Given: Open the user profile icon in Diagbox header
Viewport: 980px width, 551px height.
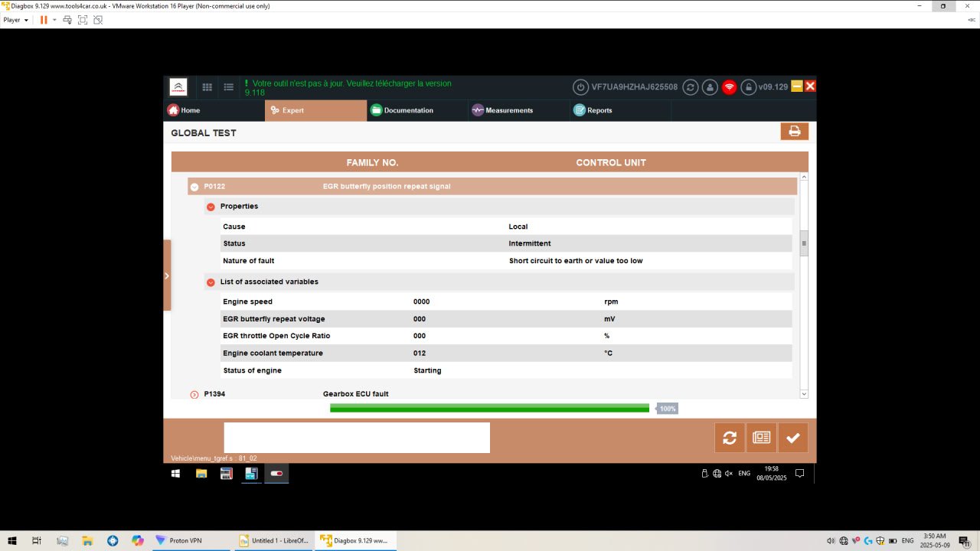Looking at the screenshot, I should pyautogui.click(x=710, y=87).
